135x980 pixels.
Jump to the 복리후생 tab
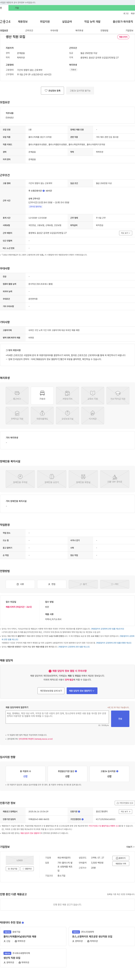click(79, 30)
